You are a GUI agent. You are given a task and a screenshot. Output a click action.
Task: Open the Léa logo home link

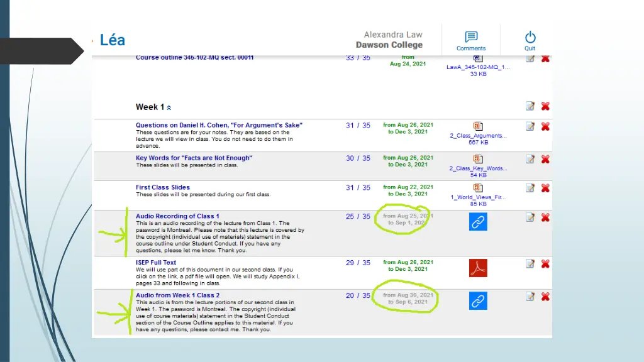point(112,40)
